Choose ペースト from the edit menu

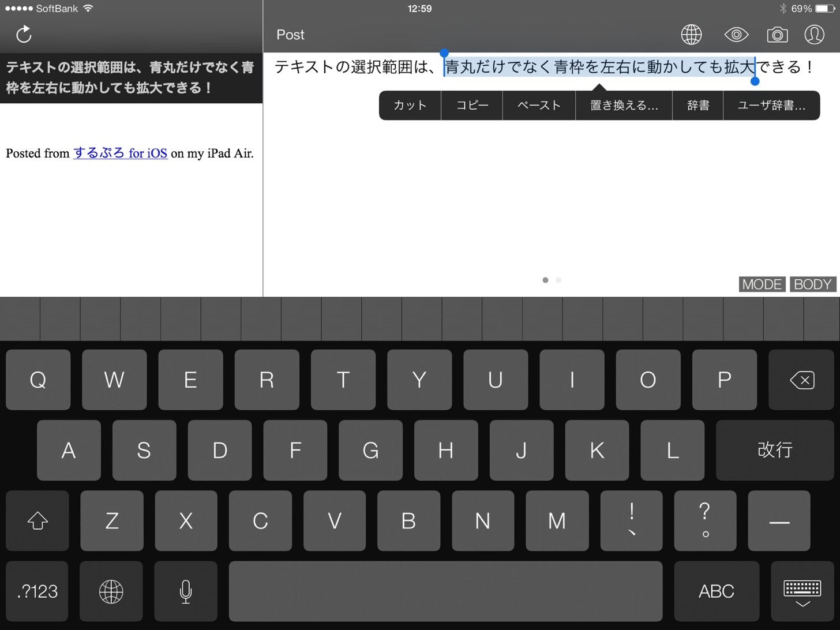539,106
